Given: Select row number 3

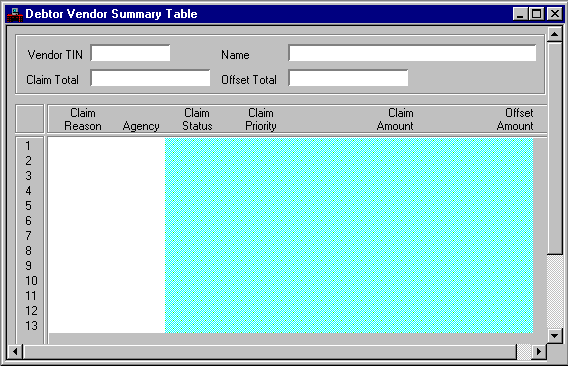Looking at the screenshot, I should [x=28, y=176].
